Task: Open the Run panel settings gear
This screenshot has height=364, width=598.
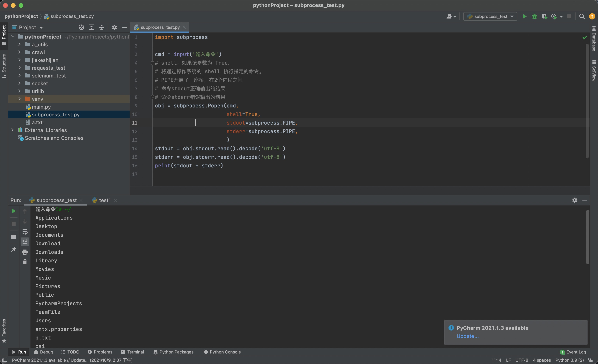Action: tap(574, 200)
